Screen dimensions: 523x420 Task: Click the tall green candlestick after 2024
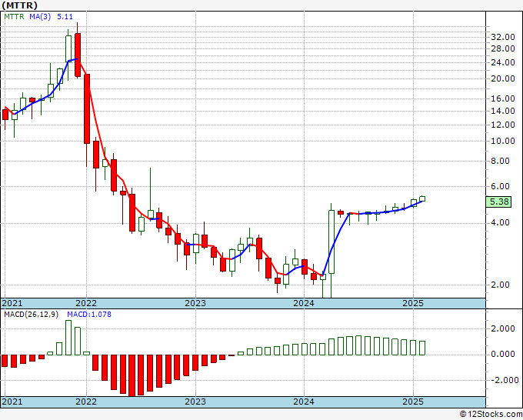[x=331, y=242]
